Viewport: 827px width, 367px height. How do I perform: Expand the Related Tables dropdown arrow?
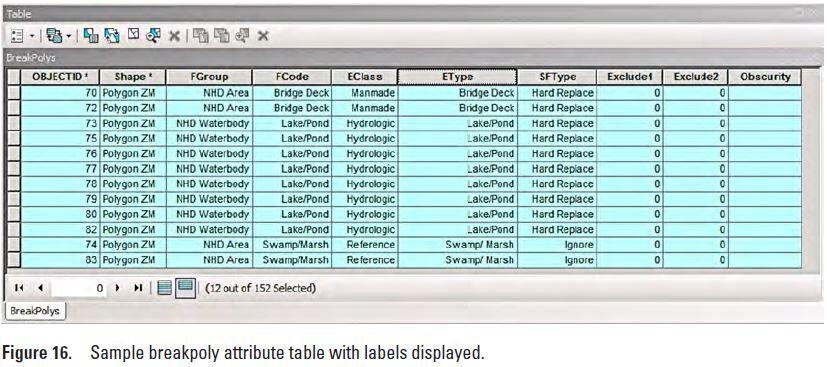[x=68, y=36]
